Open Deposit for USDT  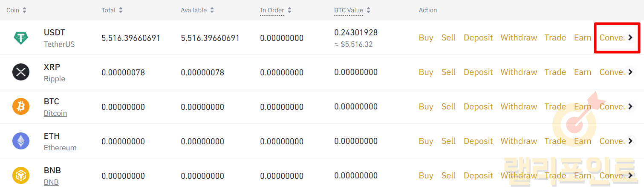point(478,37)
